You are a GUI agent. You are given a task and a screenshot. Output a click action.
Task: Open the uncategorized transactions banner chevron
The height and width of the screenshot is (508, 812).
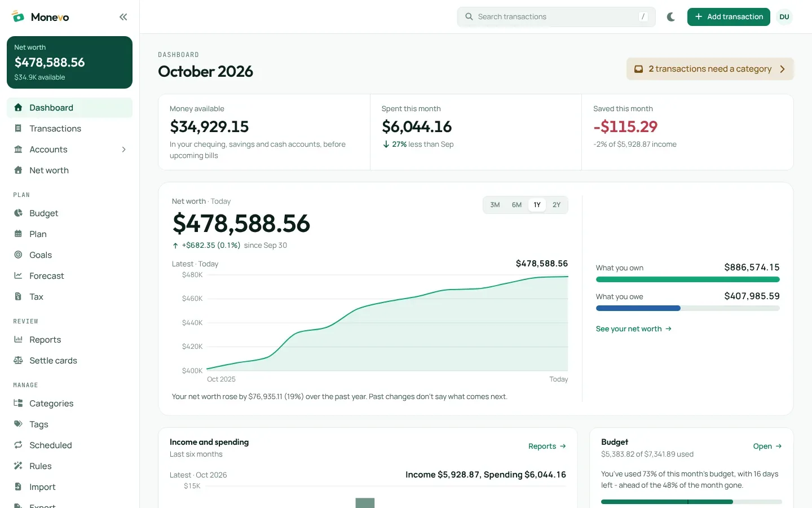coord(782,69)
